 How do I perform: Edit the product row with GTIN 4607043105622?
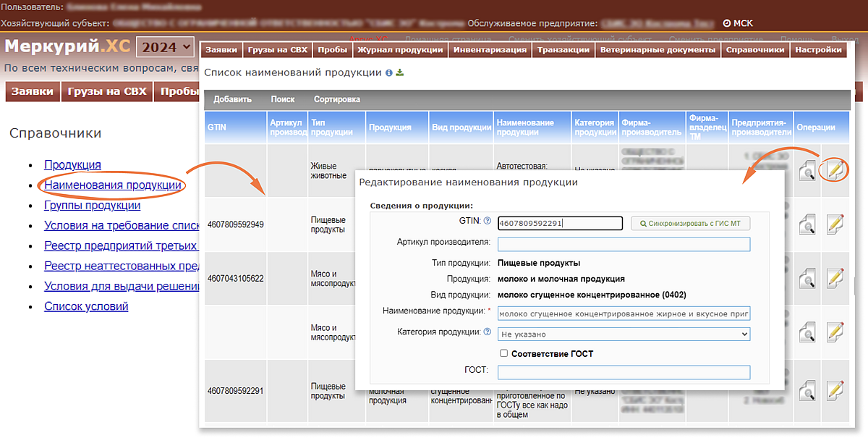tap(835, 278)
